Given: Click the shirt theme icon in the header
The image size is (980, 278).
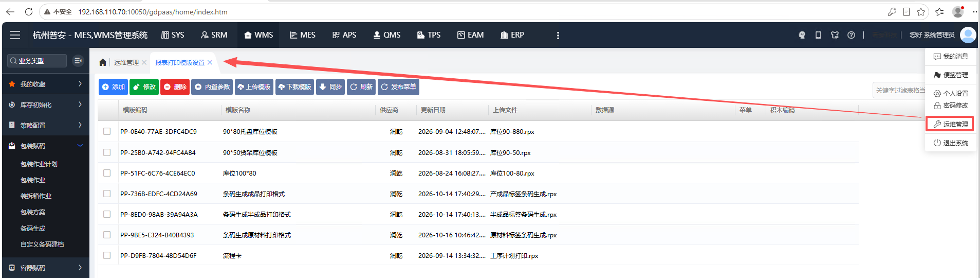Looking at the screenshot, I should [x=835, y=35].
